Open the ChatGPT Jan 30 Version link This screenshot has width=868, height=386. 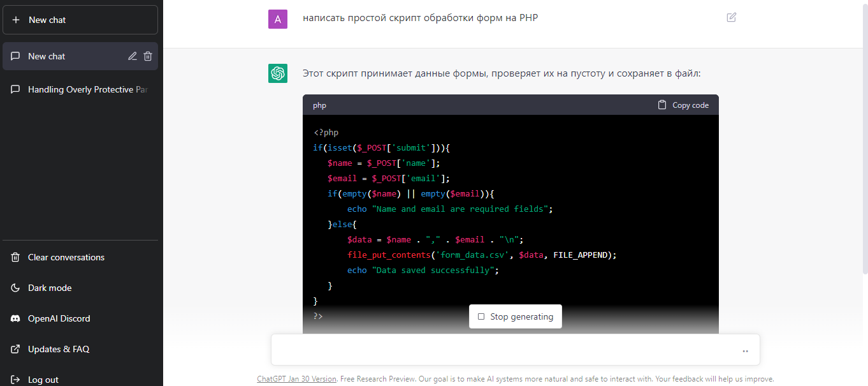[x=296, y=378]
